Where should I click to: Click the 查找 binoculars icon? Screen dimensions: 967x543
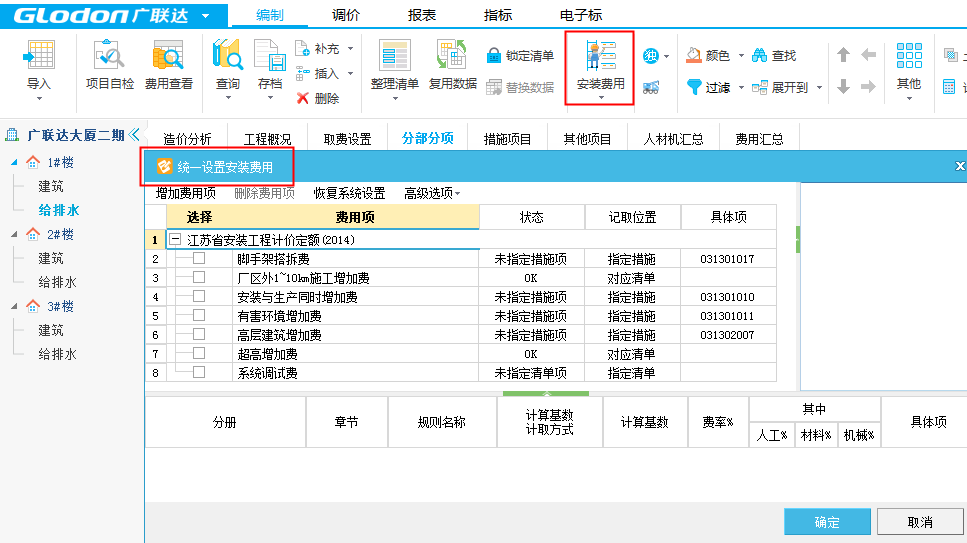760,56
